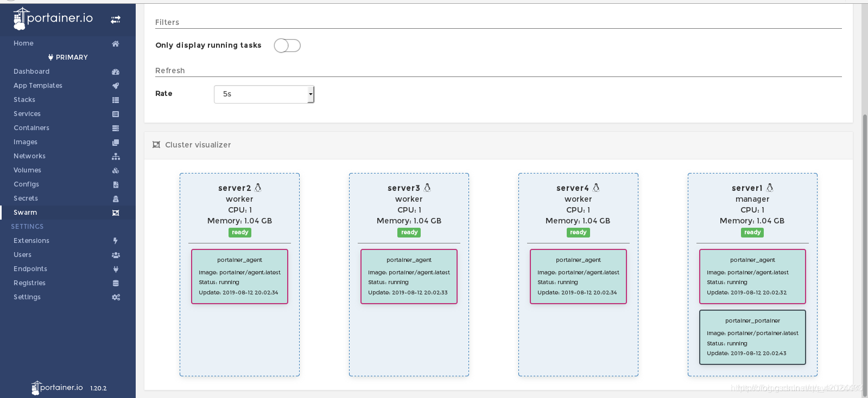This screenshot has height=398, width=868.
Task: Open Services menu item
Action: click(27, 114)
